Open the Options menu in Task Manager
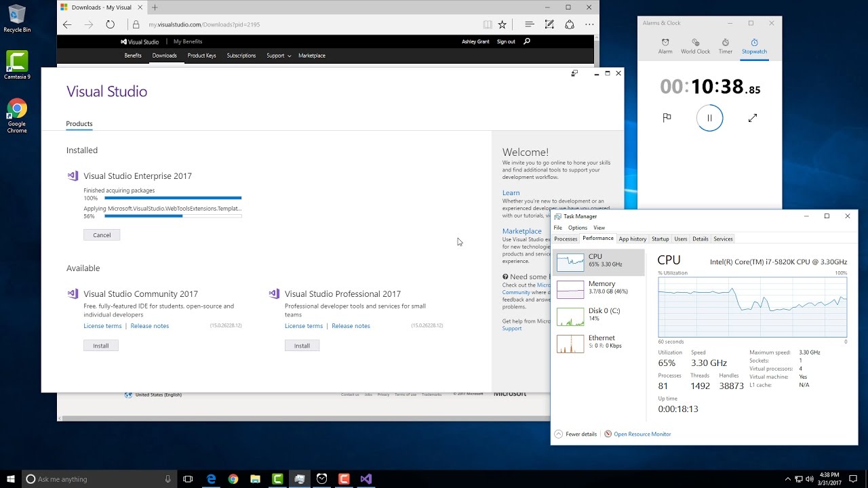Viewport: 868px width, 488px height. [x=578, y=228]
